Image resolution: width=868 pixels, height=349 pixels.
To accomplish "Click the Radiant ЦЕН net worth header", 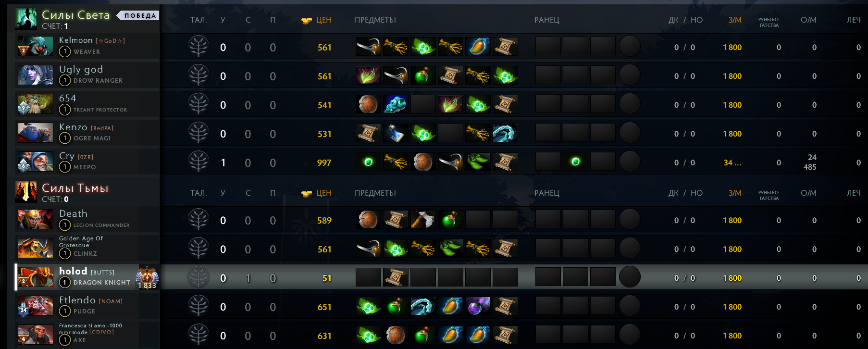I will [x=316, y=20].
